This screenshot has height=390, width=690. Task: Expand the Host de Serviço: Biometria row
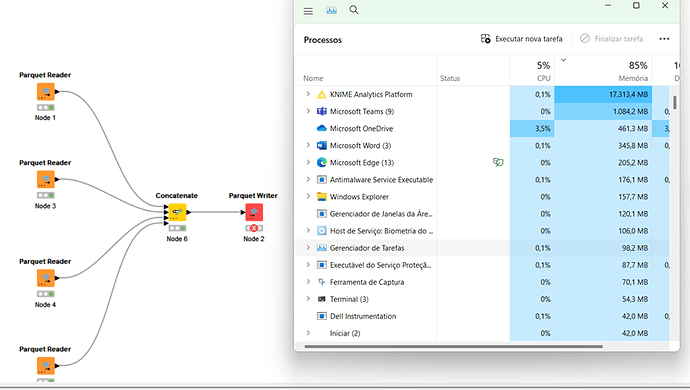click(x=308, y=230)
